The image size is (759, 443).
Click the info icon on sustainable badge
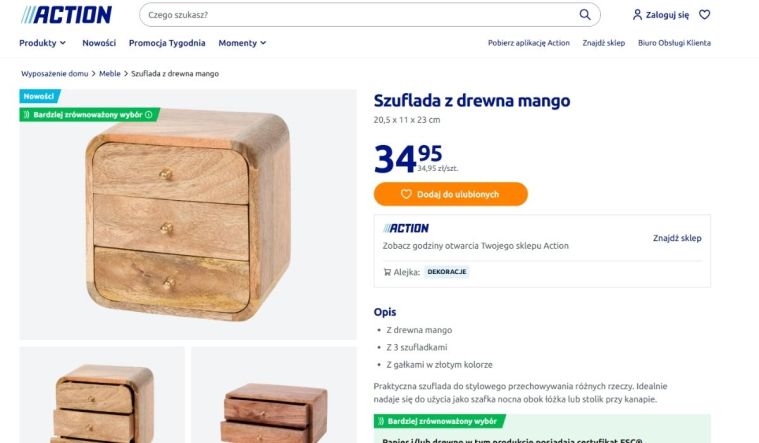[x=149, y=115]
